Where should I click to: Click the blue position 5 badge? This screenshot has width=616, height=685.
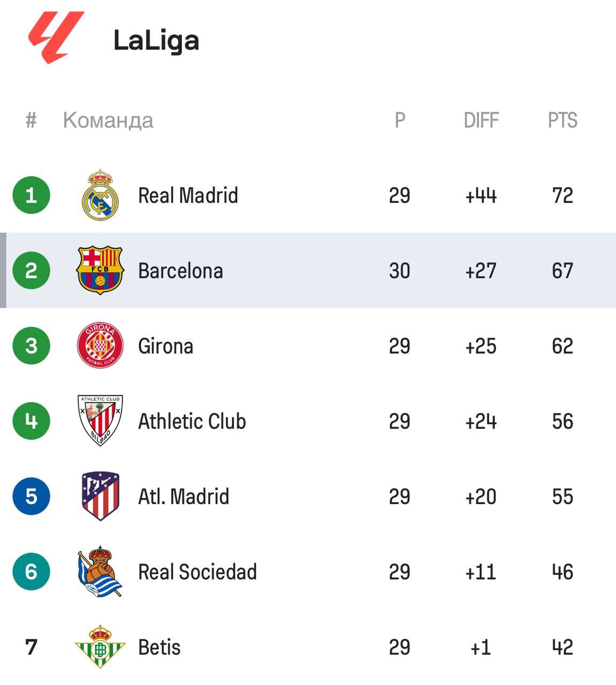click(31, 496)
